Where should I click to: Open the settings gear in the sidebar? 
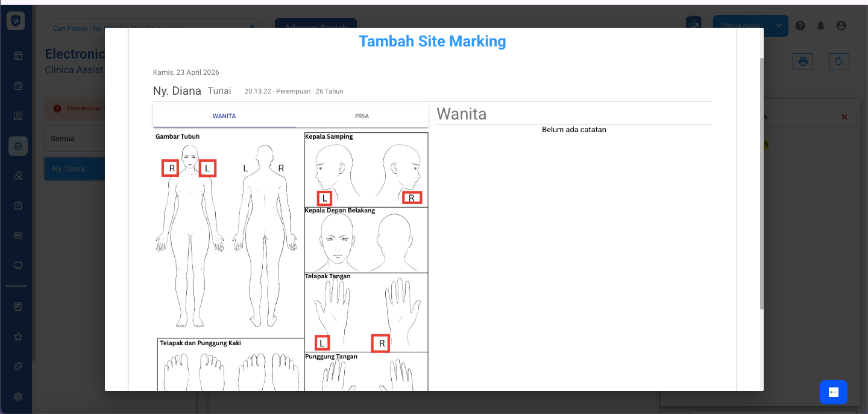[18, 396]
